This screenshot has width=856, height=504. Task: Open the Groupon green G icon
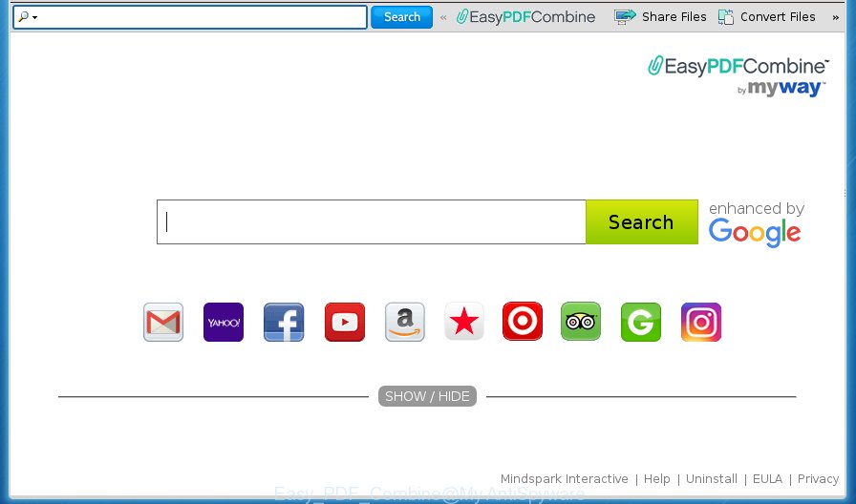[x=641, y=322]
